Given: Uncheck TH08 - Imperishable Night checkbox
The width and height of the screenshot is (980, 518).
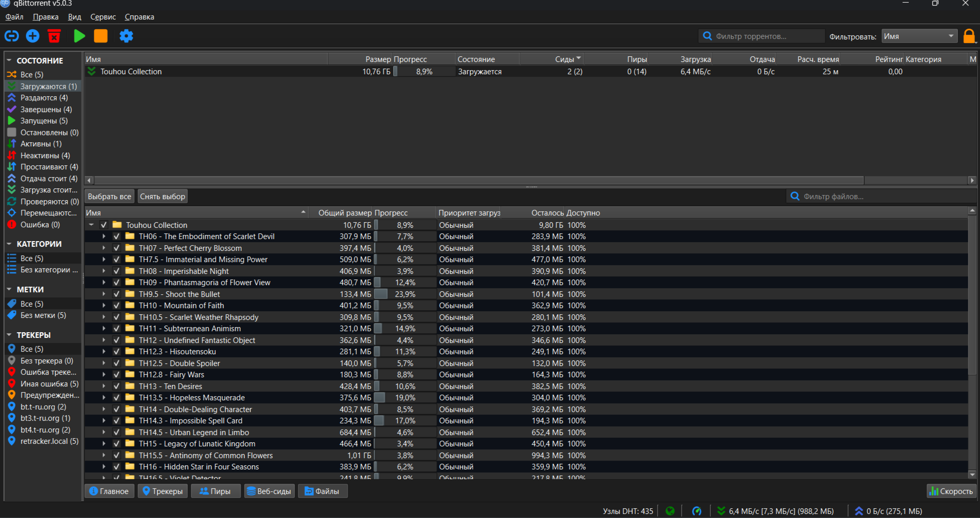Looking at the screenshot, I should pos(117,271).
